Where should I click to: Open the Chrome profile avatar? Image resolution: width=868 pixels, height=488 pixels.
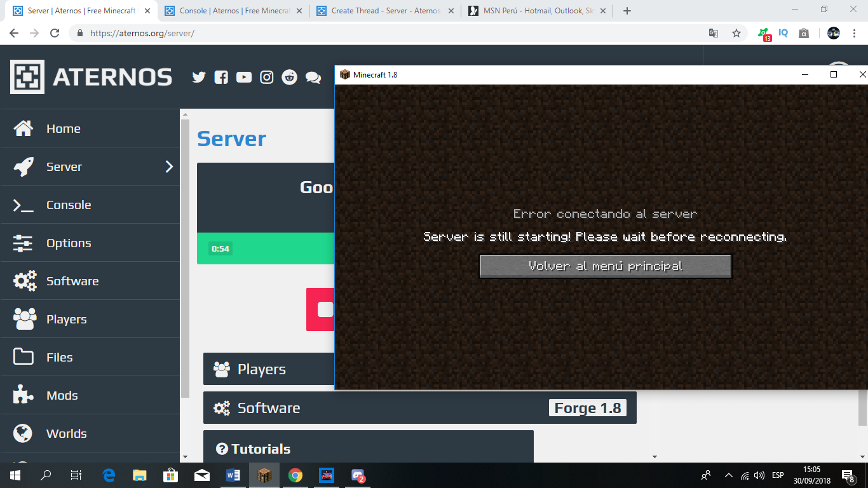point(834,33)
